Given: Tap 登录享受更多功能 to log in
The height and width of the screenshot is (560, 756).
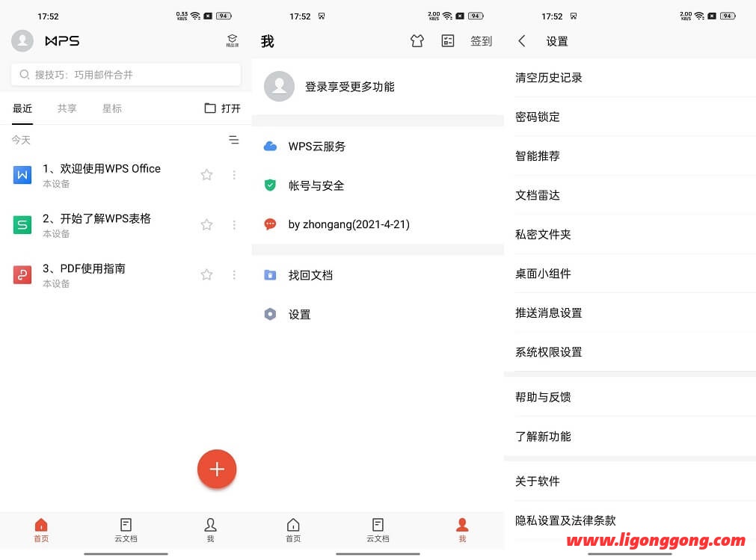Looking at the screenshot, I should (x=349, y=87).
